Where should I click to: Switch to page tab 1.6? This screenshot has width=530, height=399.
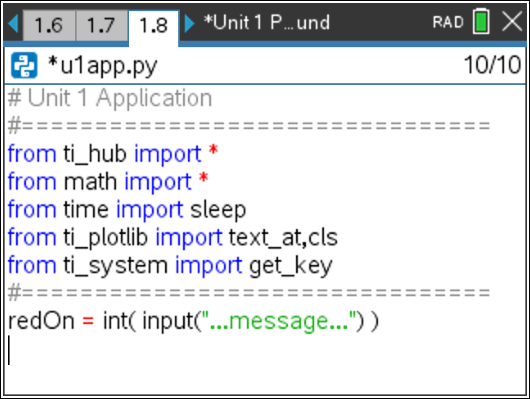(49, 25)
